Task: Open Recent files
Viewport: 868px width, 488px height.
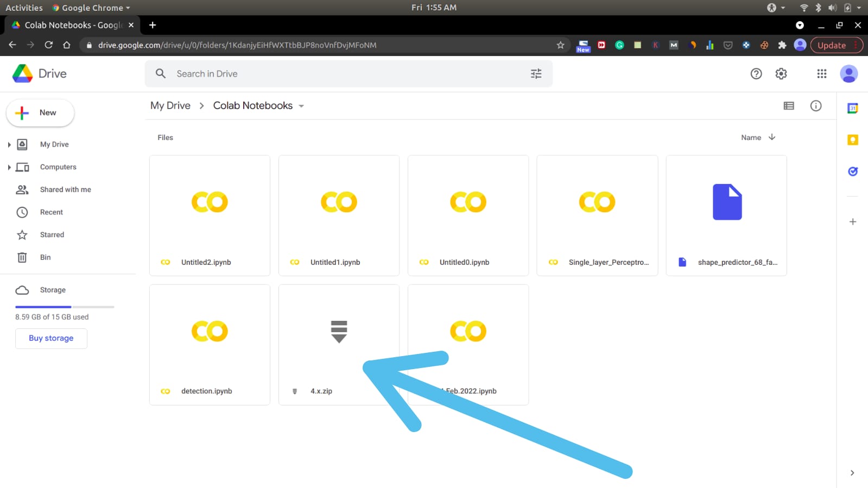Action: coord(52,212)
